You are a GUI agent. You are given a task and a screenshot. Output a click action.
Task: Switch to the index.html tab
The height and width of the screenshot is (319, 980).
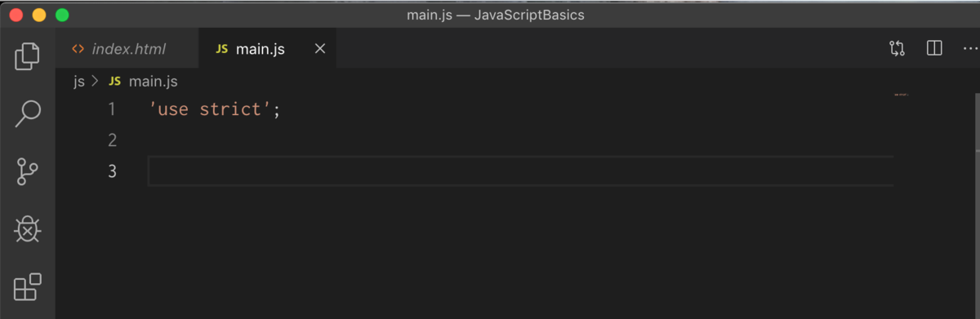(x=127, y=49)
